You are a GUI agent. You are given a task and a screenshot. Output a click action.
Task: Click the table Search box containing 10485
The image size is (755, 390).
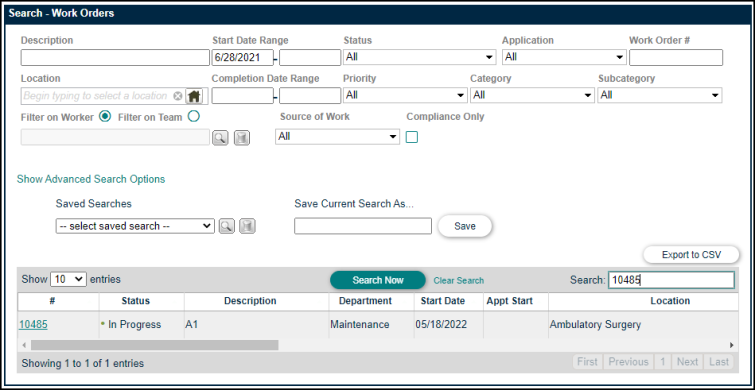click(x=671, y=280)
